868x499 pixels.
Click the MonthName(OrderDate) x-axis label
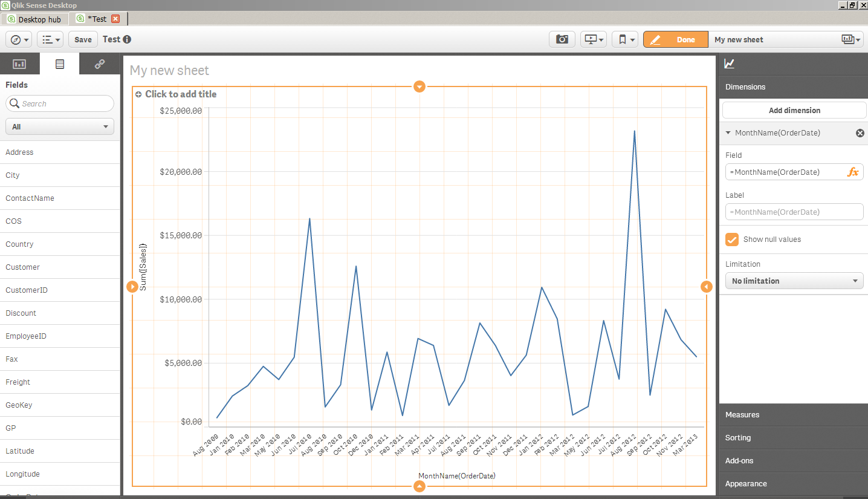(457, 476)
